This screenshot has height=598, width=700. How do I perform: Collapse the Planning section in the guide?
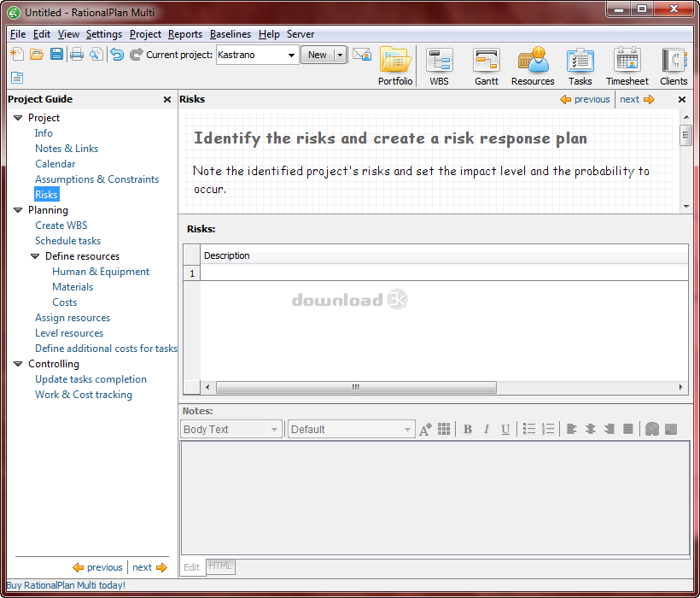pyautogui.click(x=18, y=210)
